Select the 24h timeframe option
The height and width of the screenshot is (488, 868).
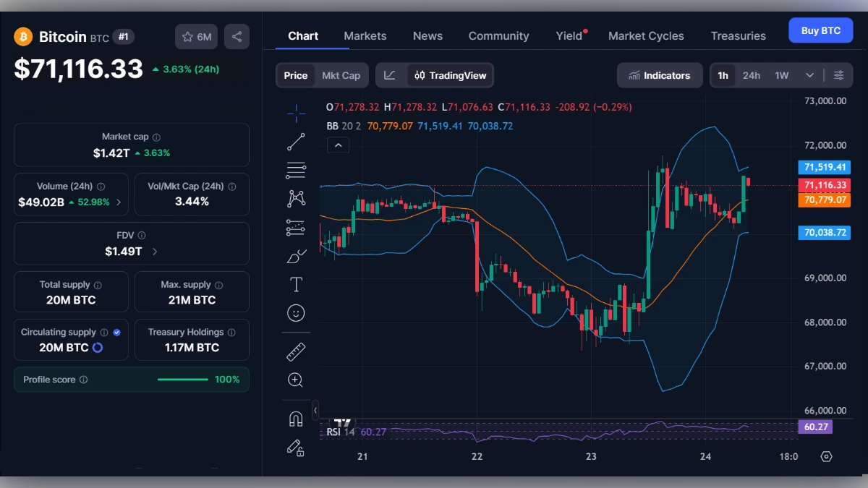(x=752, y=74)
